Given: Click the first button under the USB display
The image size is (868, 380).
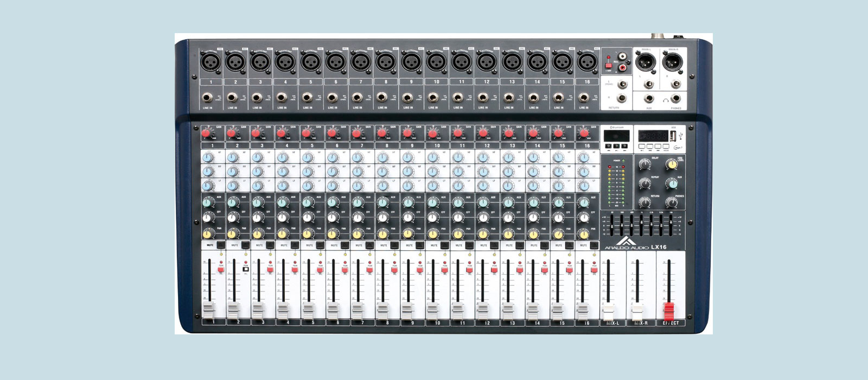Looking at the screenshot, I should click(x=642, y=146).
